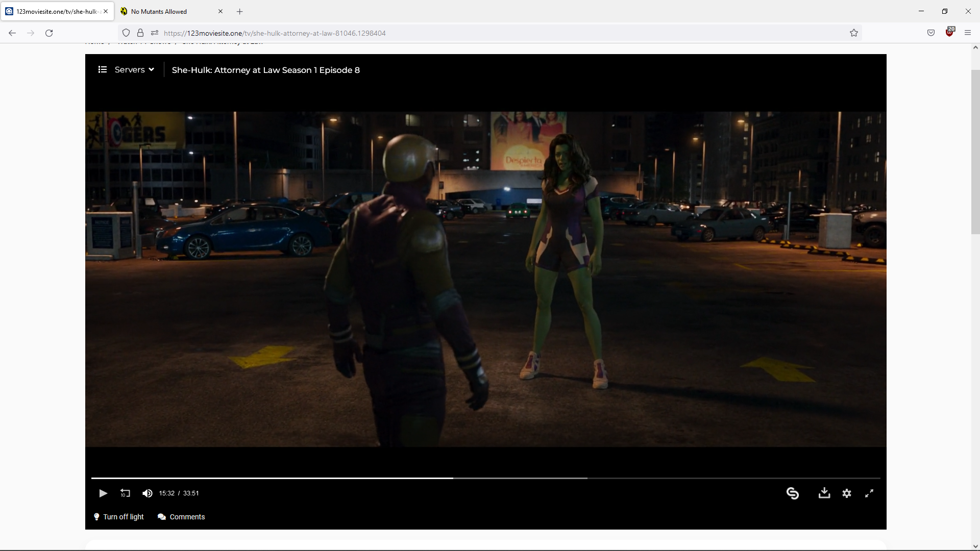The image size is (980, 551).
Task: Download the video using the download icon
Action: click(824, 493)
